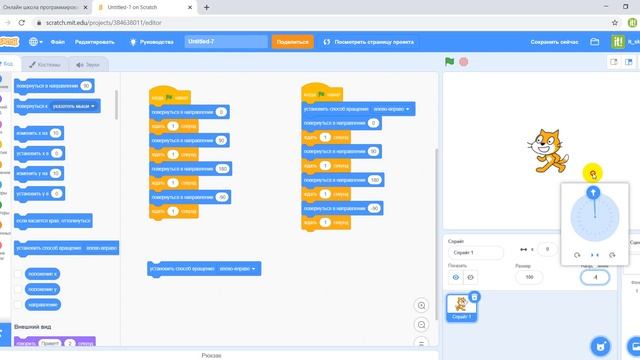The width and height of the screenshot is (640, 360).
Task: Open Руководства tutorials
Action: (151, 42)
